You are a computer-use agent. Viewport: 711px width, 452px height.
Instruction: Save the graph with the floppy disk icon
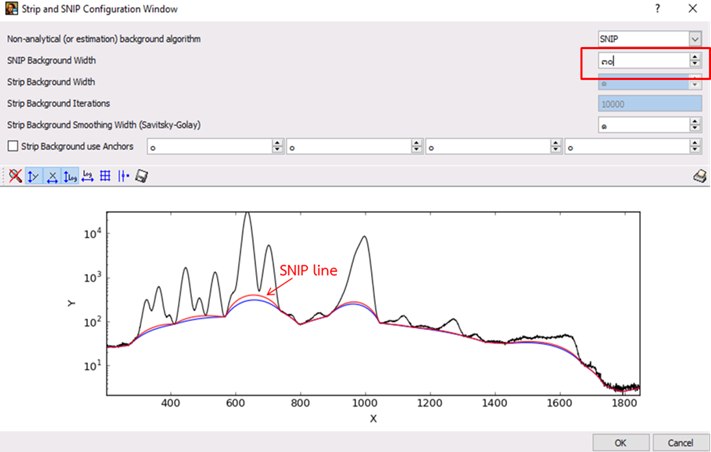(x=141, y=176)
